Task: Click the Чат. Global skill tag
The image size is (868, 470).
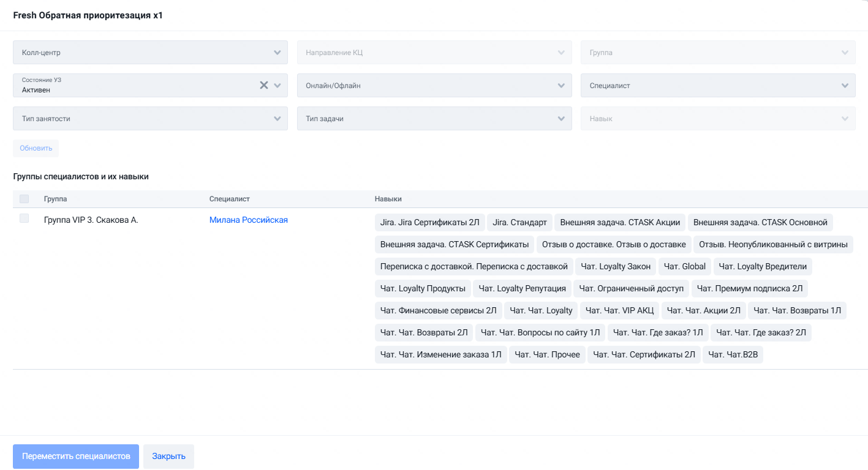Action: coord(685,266)
